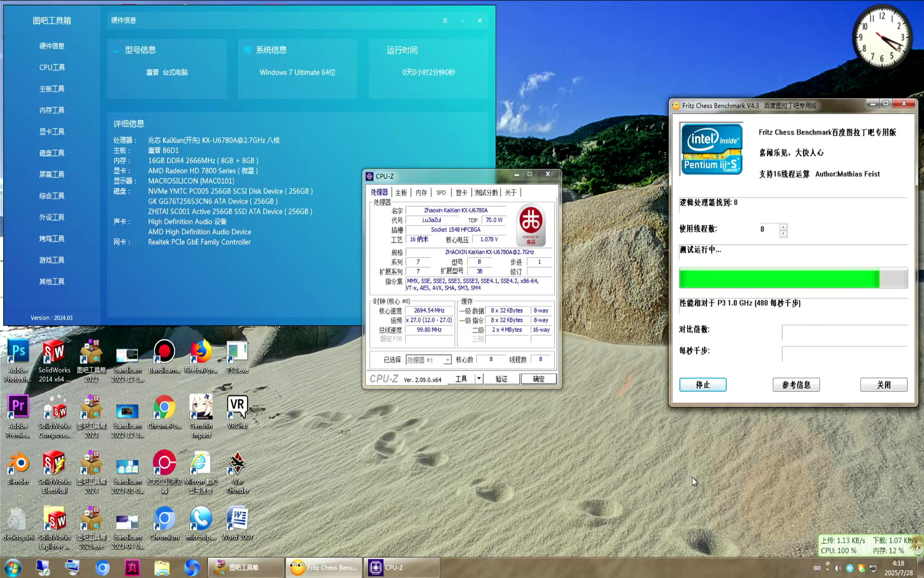Open the 工具 dropdown arrow in CPU-Z
The width and height of the screenshot is (924, 578).
pyautogui.click(x=479, y=379)
